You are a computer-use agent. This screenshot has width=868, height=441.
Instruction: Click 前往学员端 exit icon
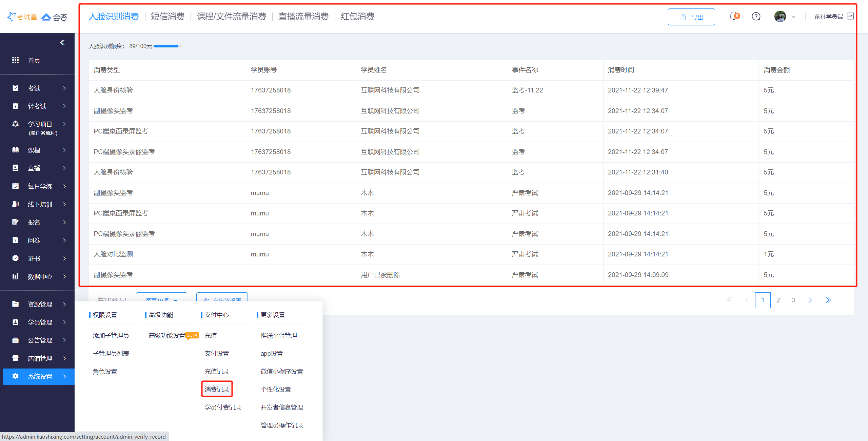coord(850,16)
